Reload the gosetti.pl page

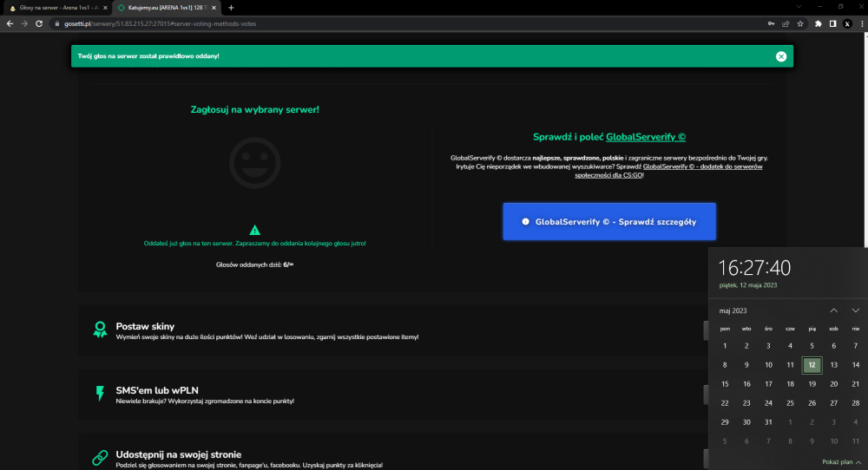coord(39,23)
